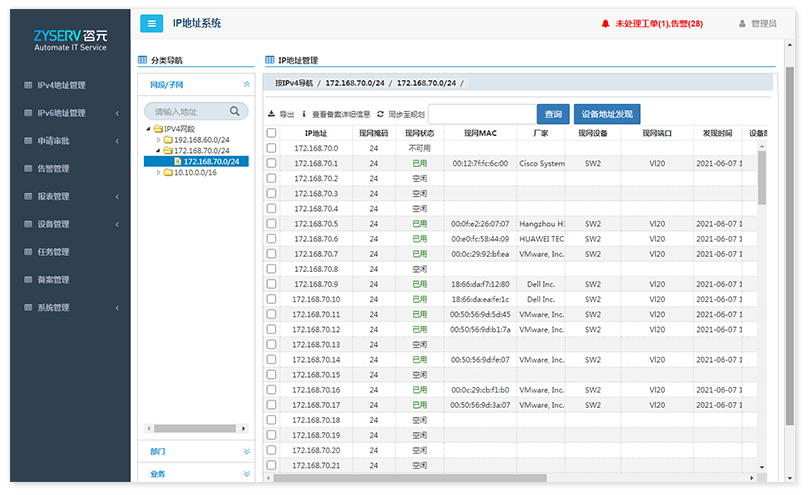
Task: Click the 报表管理 sidebar icon
Action: pyautogui.click(x=28, y=197)
